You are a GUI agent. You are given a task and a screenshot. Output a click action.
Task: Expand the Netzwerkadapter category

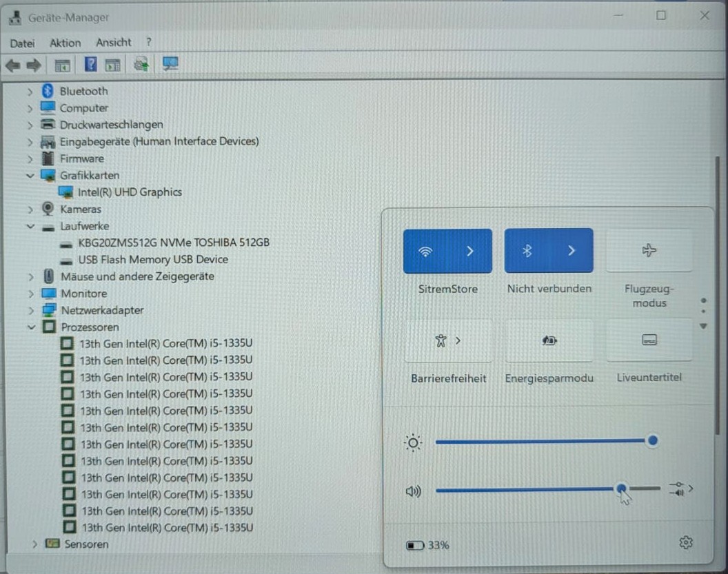tap(30, 310)
